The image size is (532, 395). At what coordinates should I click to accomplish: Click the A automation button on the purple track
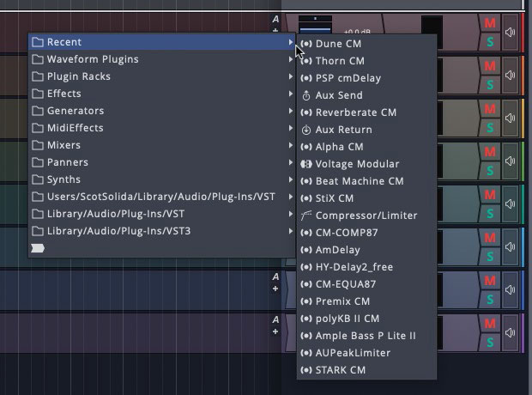275,319
